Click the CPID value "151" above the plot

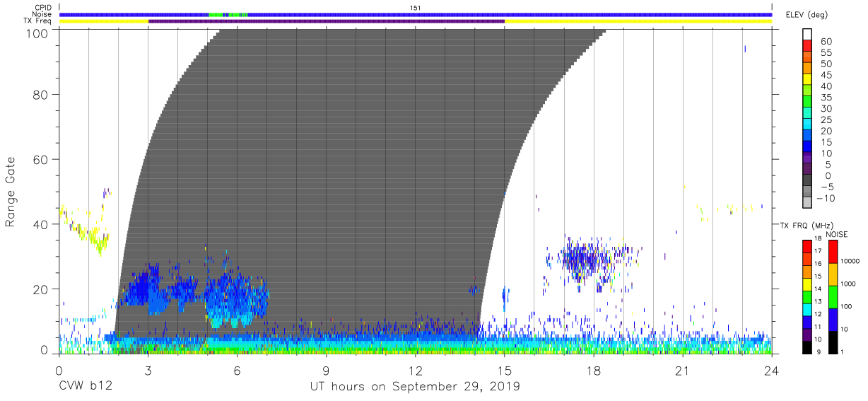(416, 8)
